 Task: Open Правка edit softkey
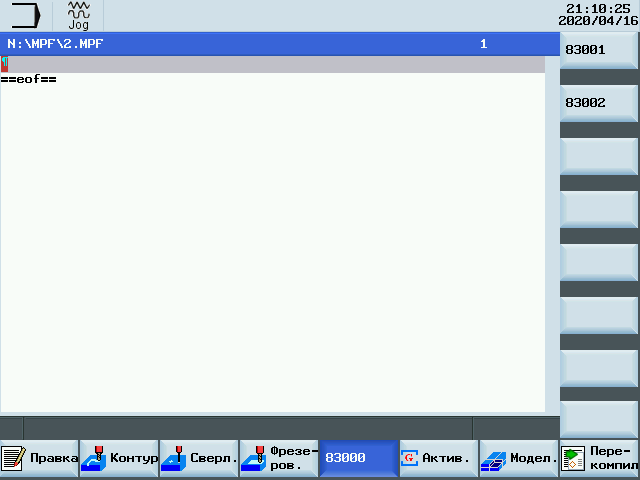coord(39,458)
